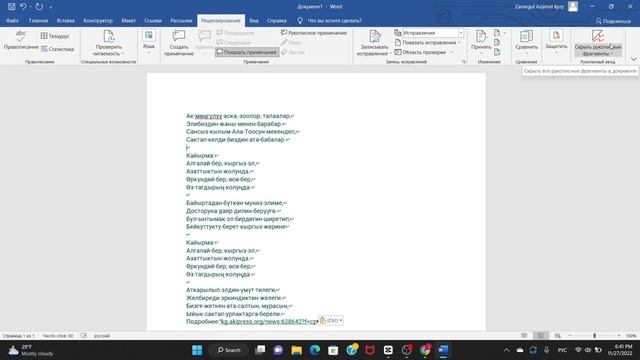
Task: Open the kg.akipress.org news hyperlink
Action: [x=269, y=322]
